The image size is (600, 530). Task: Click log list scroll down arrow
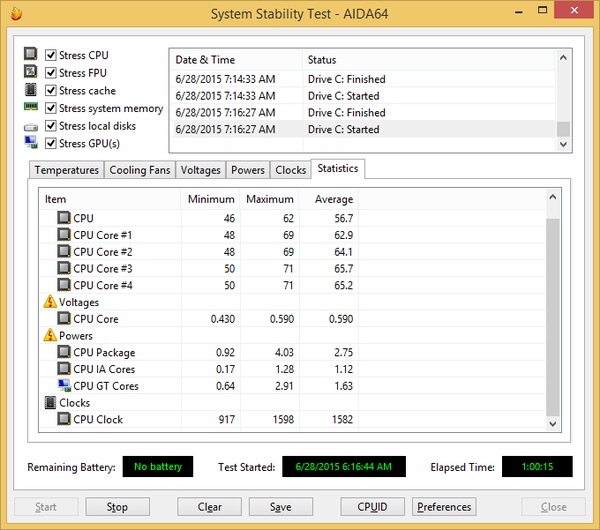(563, 144)
